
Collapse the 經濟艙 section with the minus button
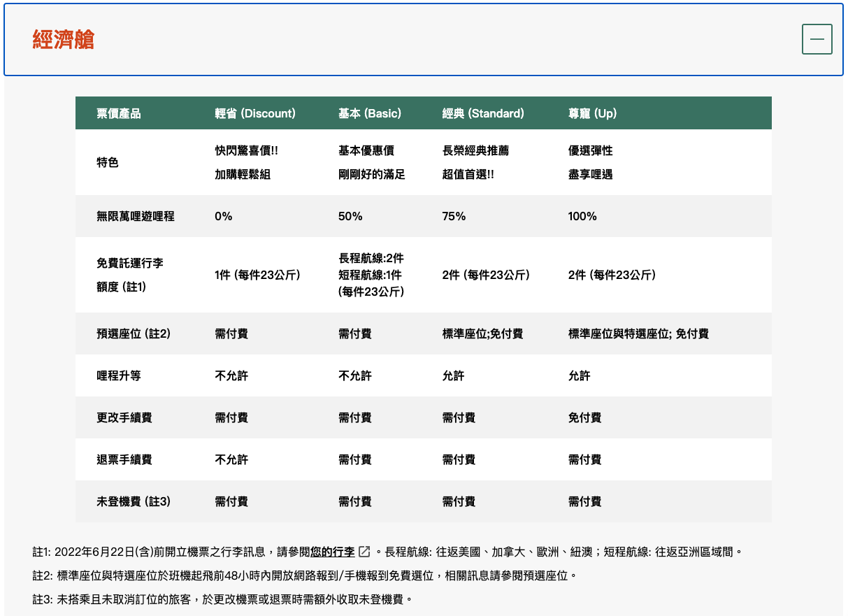tap(817, 39)
